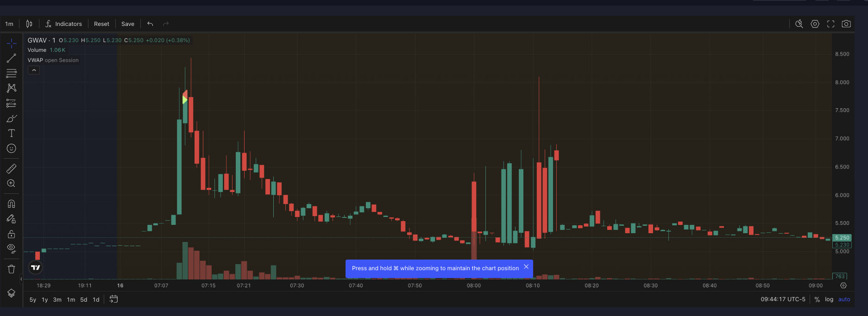The image size is (868, 316).
Task: Select the text annotation tool
Action: pyautogui.click(x=12, y=133)
